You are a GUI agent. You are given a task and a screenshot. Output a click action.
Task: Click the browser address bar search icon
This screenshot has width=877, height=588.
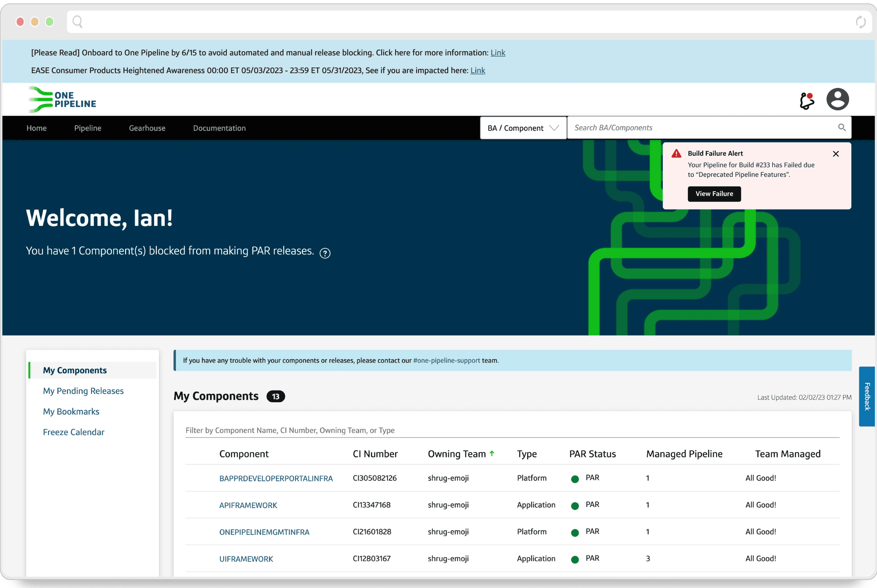(78, 21)
